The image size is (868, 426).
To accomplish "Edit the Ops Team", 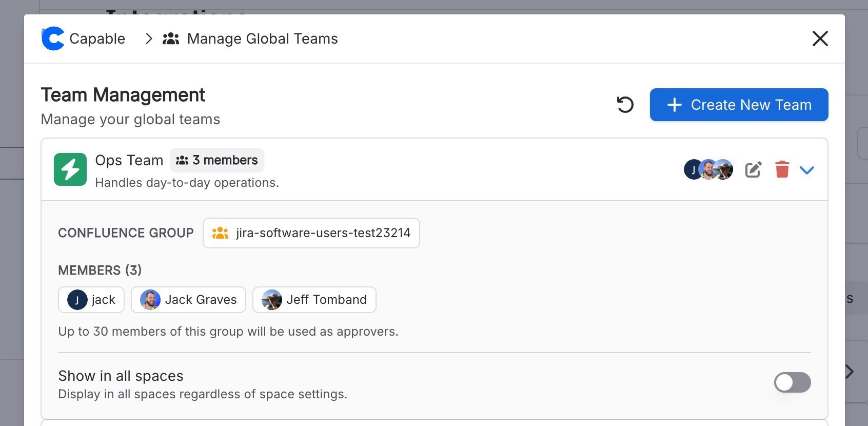I will (x=753, y=169).
